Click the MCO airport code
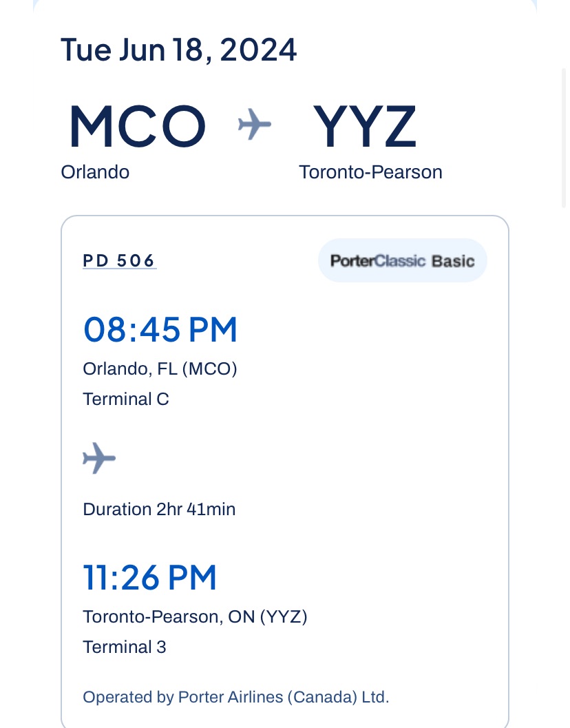 pos(138,126)
